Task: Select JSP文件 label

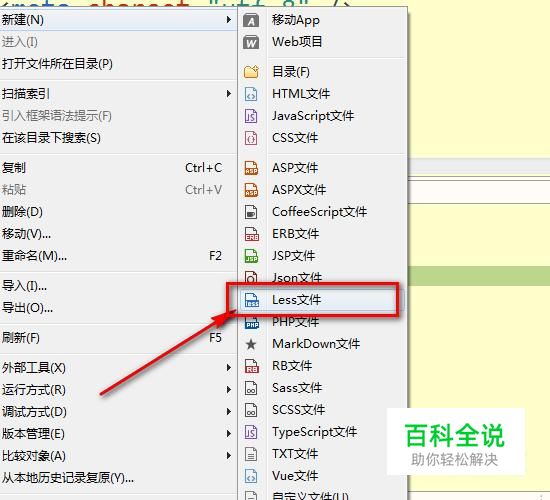Action: [x=293, y=256]
